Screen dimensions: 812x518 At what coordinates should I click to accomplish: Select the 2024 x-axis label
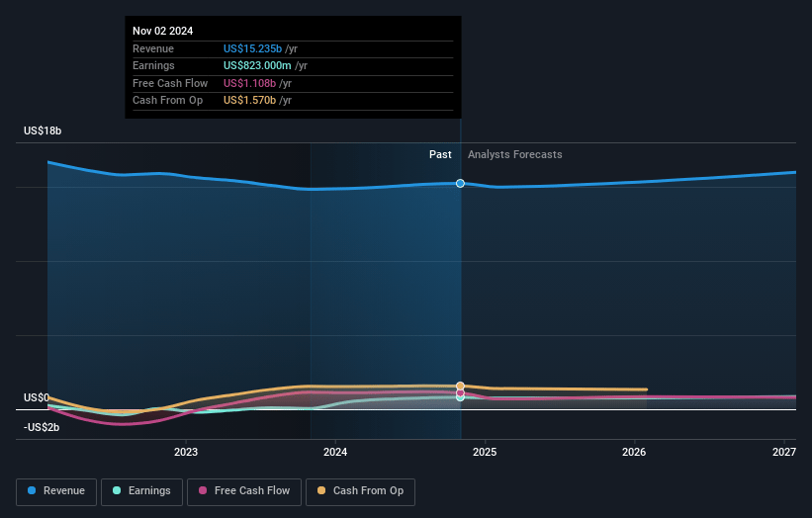[335, 452]
